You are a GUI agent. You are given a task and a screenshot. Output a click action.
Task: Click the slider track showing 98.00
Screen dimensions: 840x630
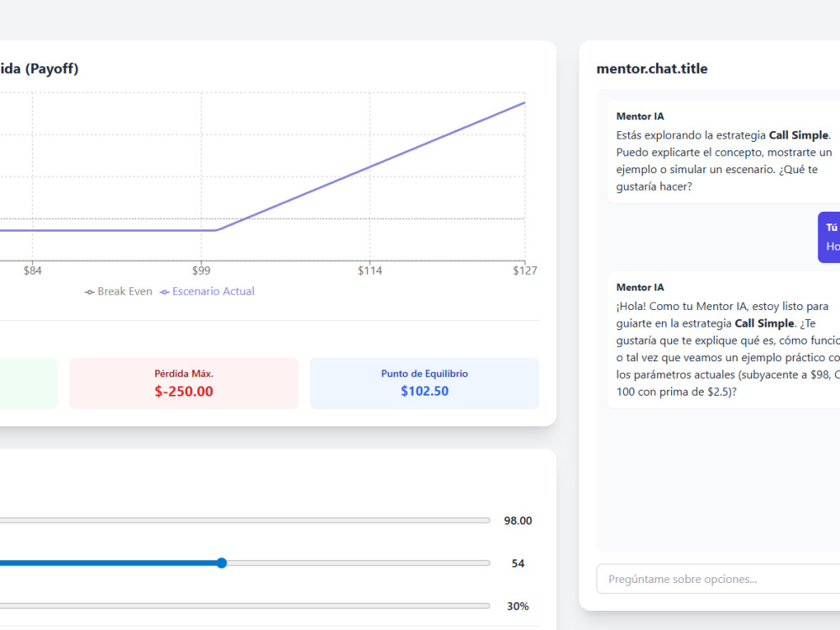244,520
